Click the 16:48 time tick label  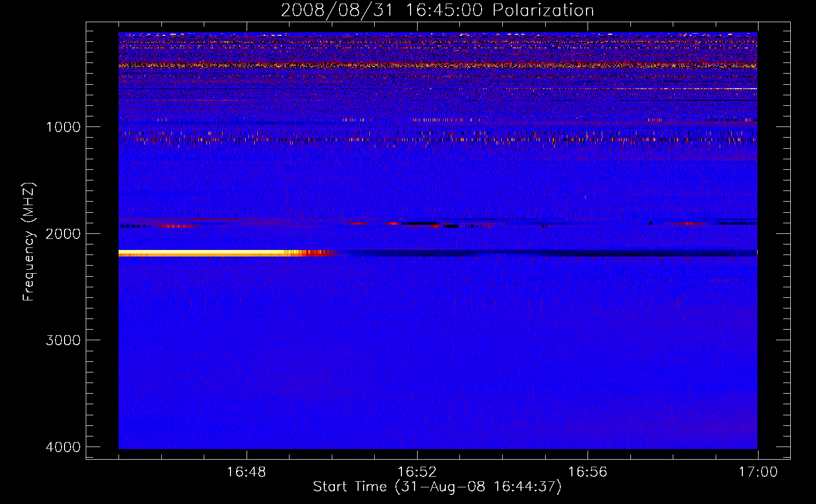[246, 472]
